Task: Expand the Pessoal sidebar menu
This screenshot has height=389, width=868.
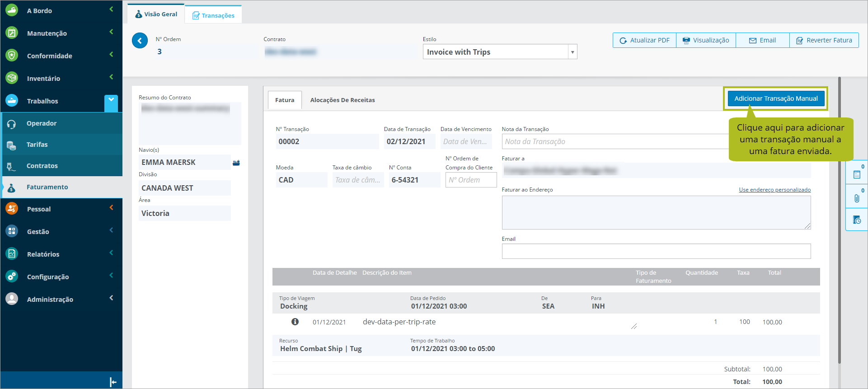Action: pyautogui.click(x=39, y=209)
